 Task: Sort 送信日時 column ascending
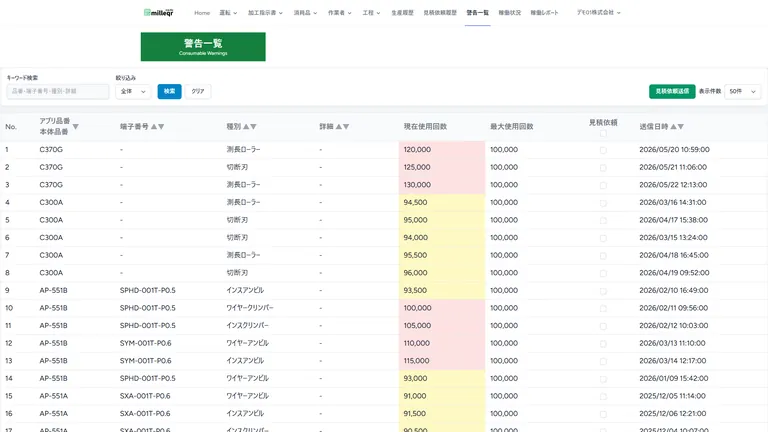[673, 126]
